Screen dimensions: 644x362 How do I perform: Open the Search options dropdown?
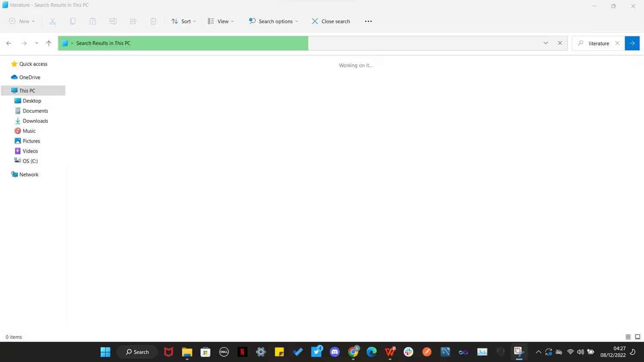[x=273, y=21]
